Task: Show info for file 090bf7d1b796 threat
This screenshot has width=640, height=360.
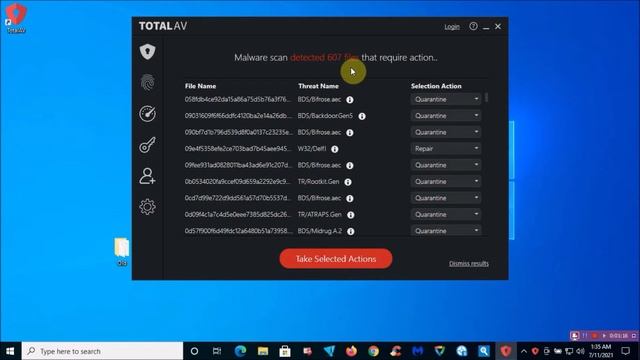Action: point(350,133)
